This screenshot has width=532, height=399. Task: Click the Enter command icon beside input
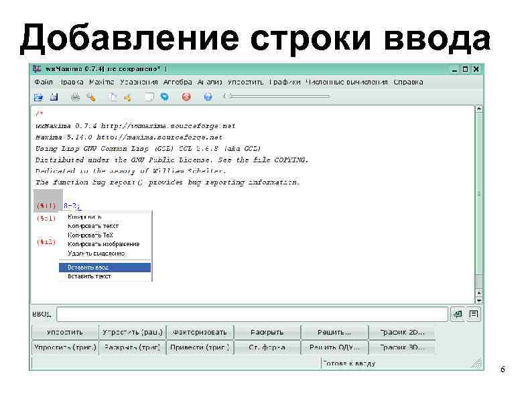coord(458,314)
